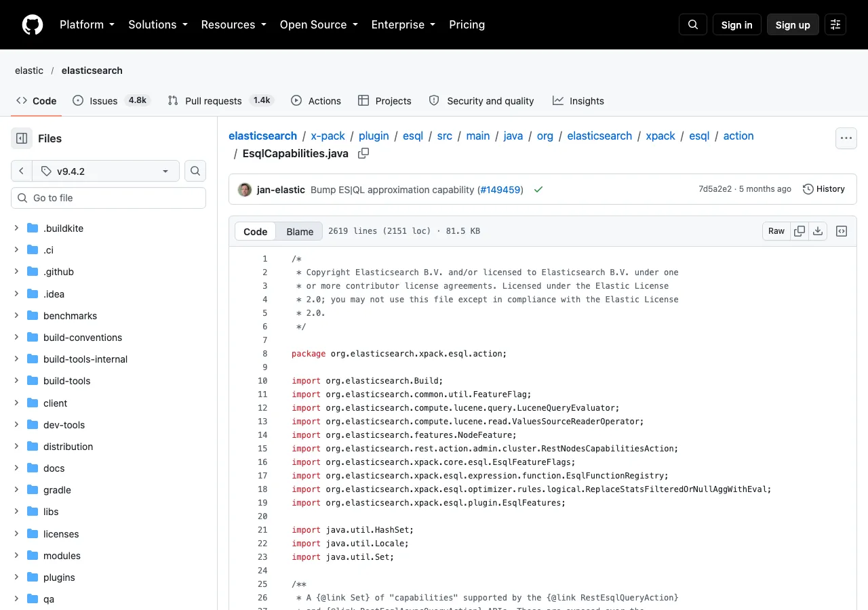Copy the file path of EsqlCapabilities.java

[363, 153]
